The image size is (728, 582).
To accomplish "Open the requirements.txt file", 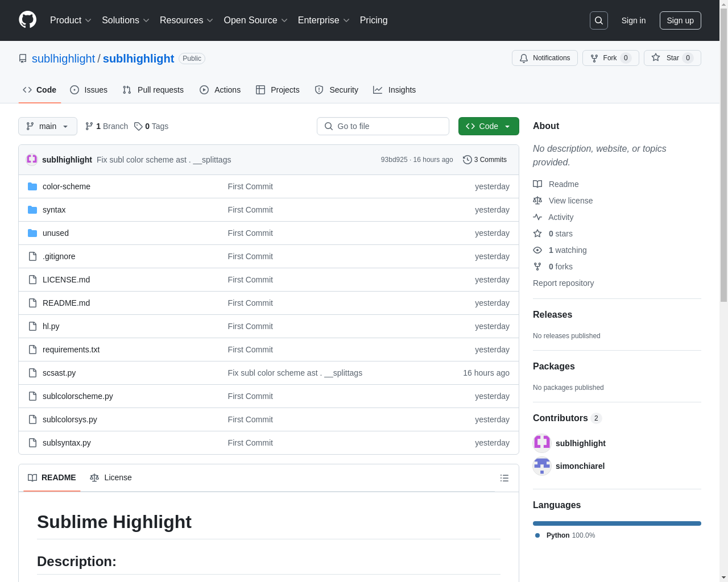I will point(71,350).
